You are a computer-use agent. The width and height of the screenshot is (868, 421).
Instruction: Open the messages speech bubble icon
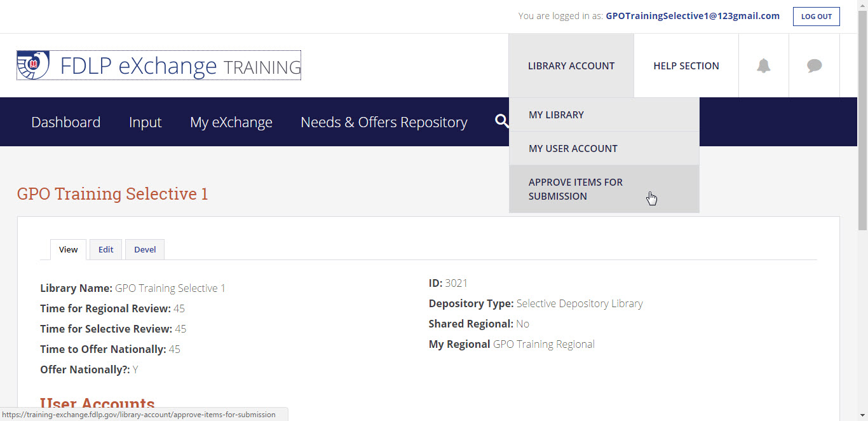(814, 66)
